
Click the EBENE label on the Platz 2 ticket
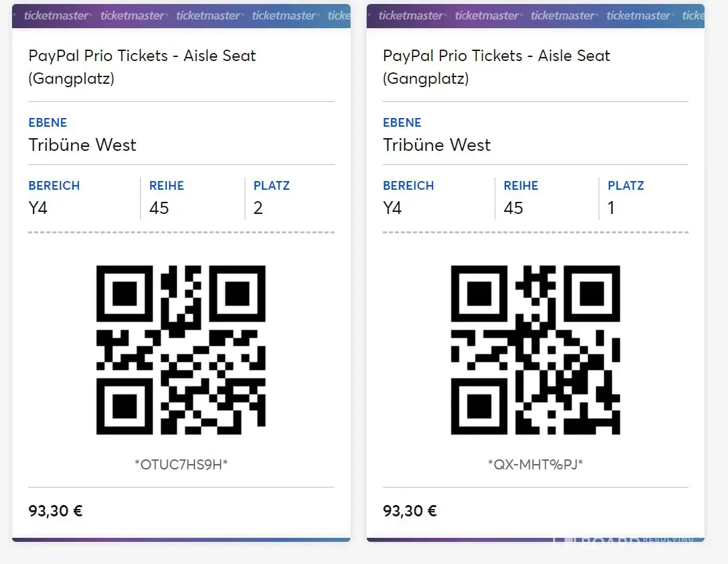click(48, 123)
